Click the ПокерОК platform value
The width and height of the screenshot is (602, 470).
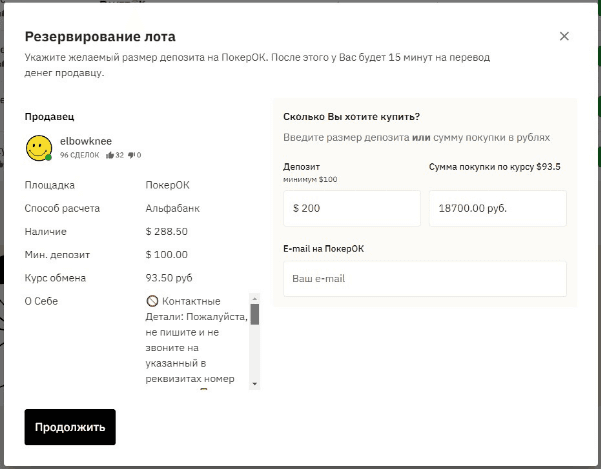(167, 185)
